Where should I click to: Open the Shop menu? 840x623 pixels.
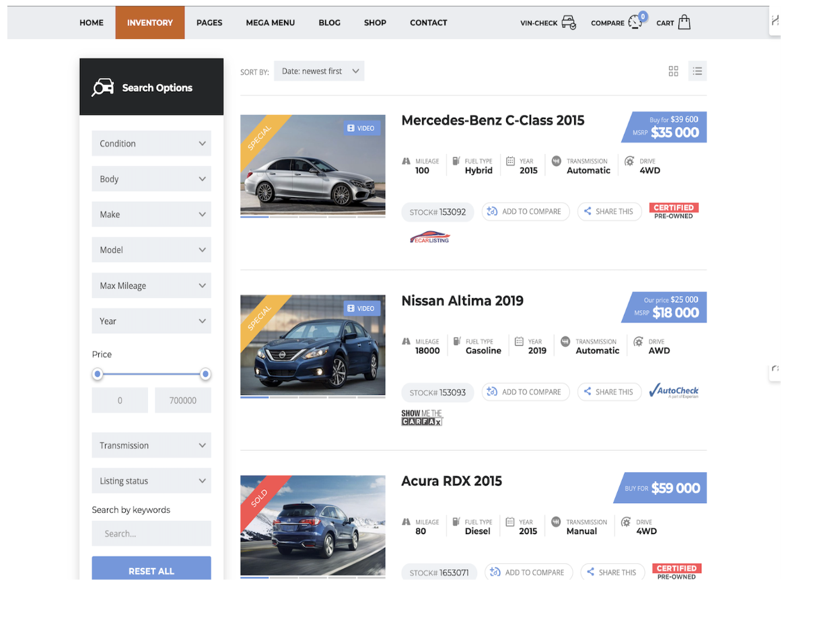pos(375,22)
